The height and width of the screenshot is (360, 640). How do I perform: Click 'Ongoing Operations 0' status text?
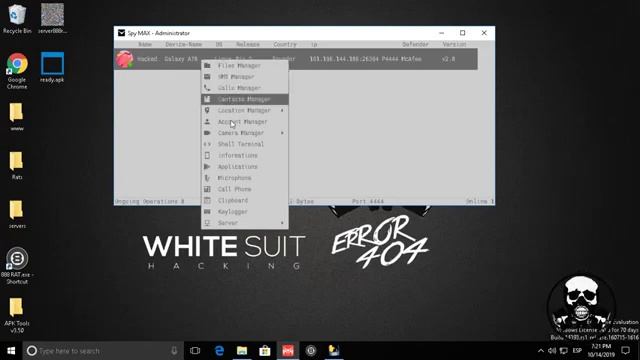(149, 201)
